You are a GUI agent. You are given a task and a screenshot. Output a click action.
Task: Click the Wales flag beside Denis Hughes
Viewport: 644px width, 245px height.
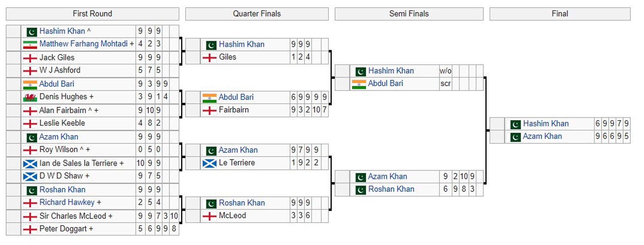coord(30,97)
